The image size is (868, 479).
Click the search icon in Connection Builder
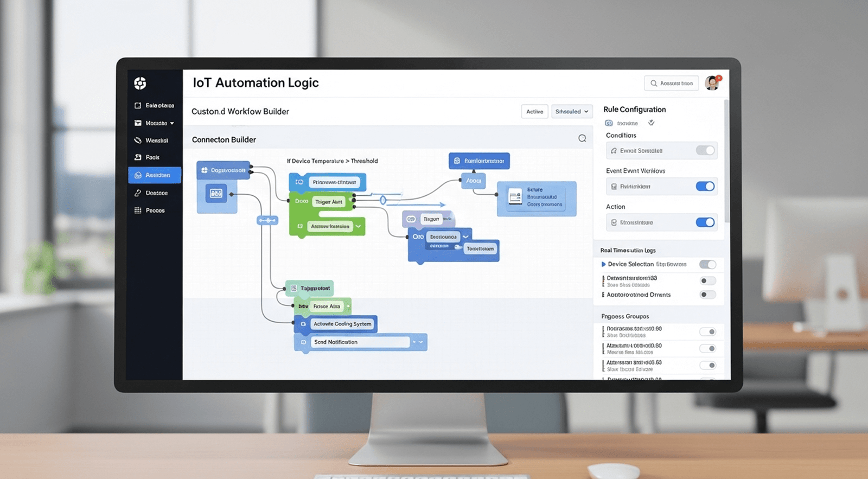click(x=582, y=138)
